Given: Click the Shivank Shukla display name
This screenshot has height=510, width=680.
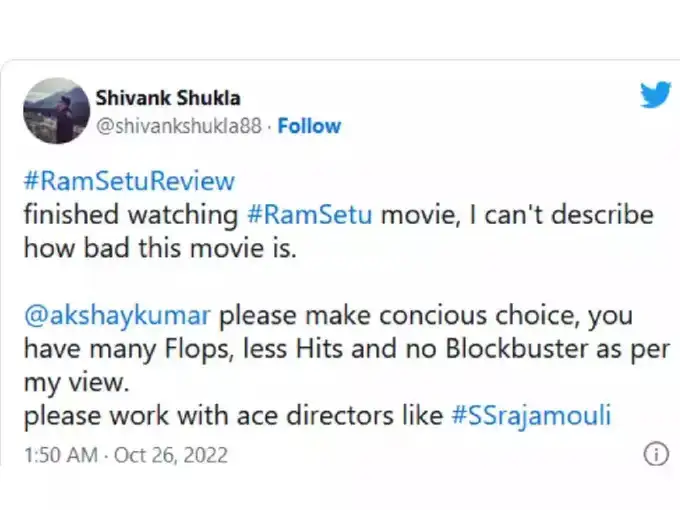Looking at the screenshot, I should coord(167,98).
